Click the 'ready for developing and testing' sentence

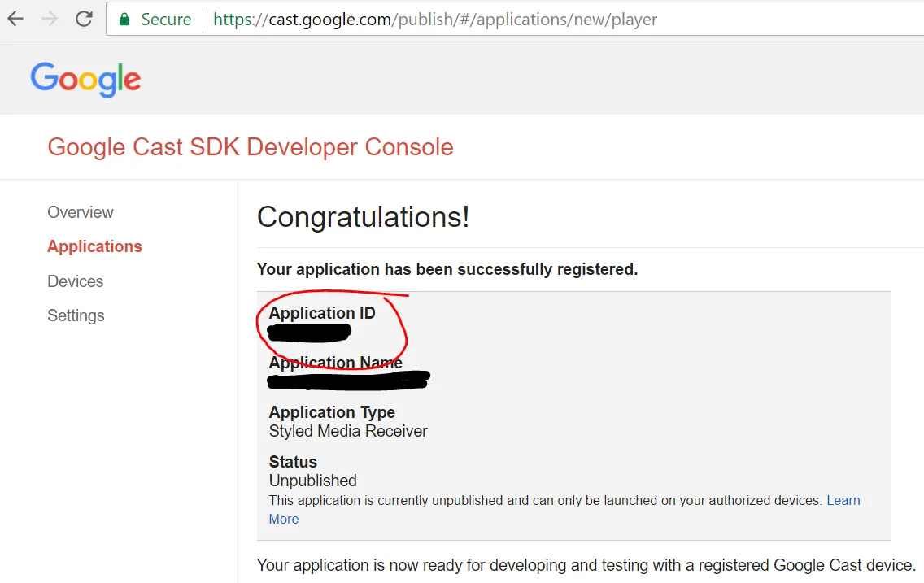coord(586,565)
